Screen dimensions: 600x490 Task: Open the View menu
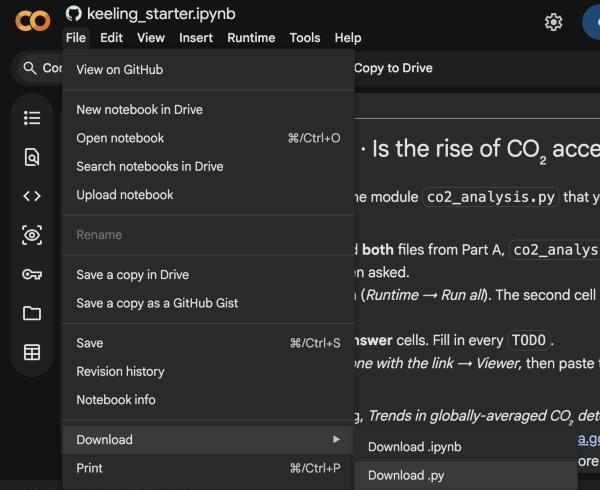(x=151, y=38)
